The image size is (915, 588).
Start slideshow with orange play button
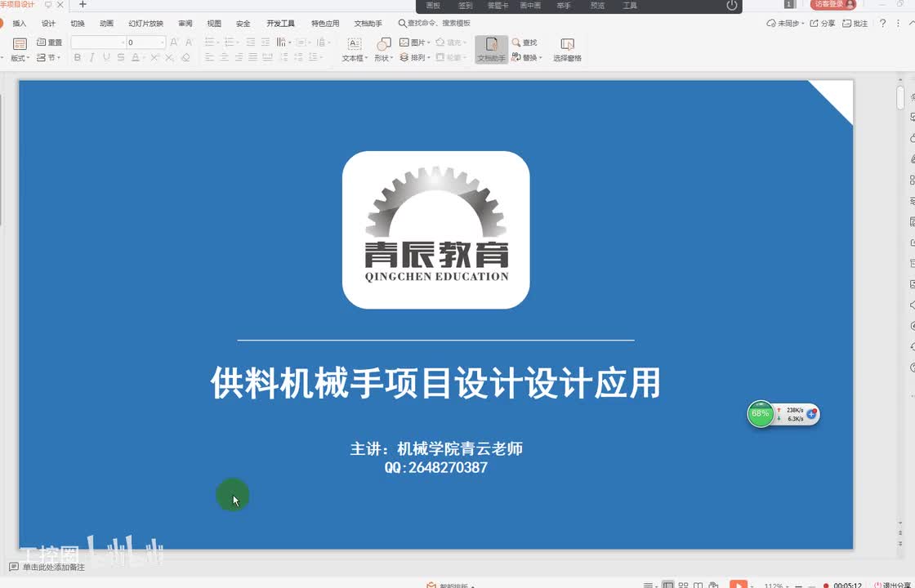pos(739,585)
